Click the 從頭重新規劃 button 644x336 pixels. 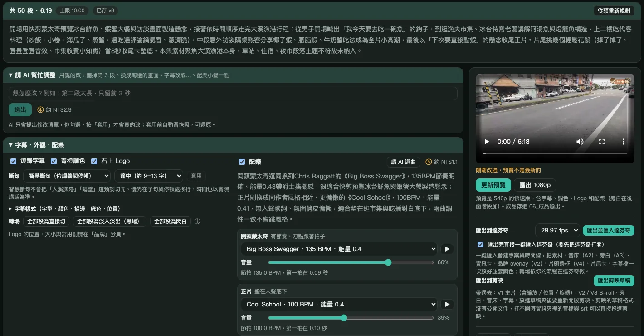pos(614,10)
